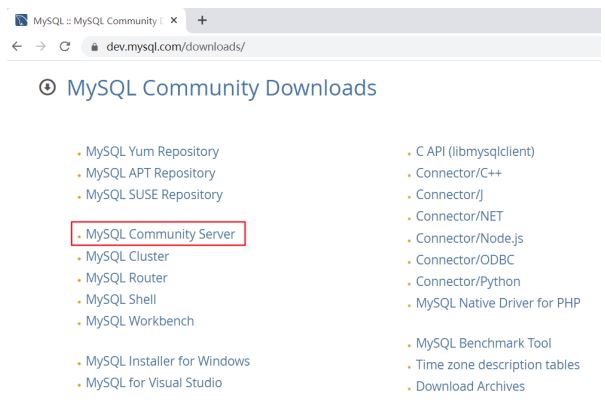605x408 pixels.
Task: Open MySQL Yum Repository link
Action: [x=152, y=152]
